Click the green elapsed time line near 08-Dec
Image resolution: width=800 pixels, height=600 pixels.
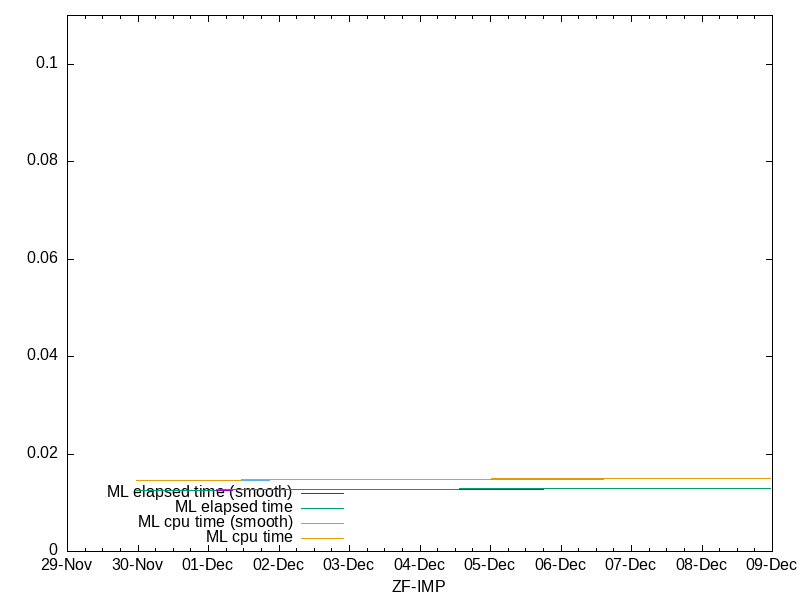pos(701,488)
